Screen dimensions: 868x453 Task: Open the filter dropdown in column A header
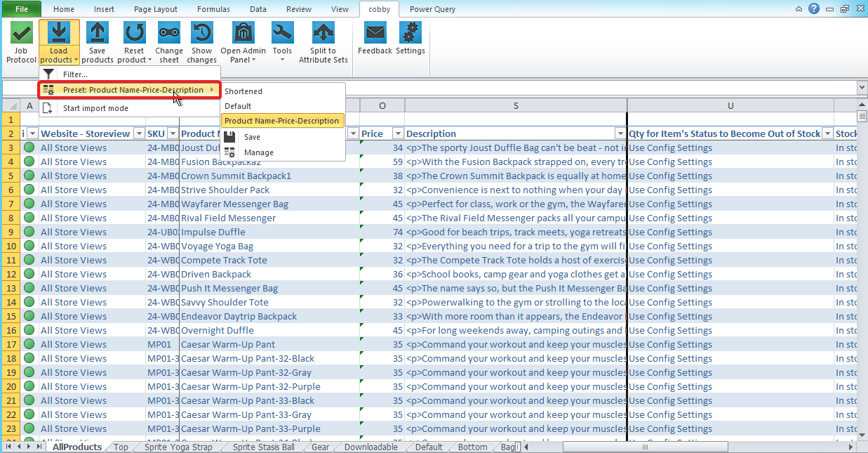click(x=32, y=133)
